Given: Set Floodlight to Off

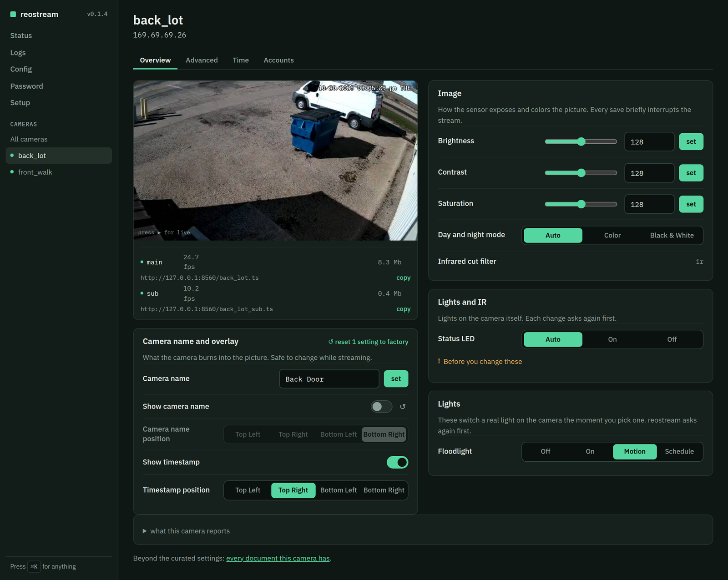Looking at the screenshot, I should point(546,451).
